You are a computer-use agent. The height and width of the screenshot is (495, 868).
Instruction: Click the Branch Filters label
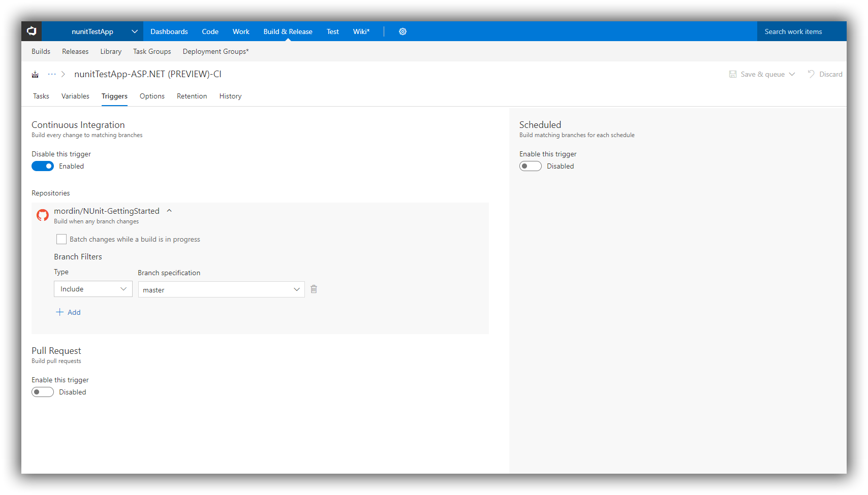pos(78,257)
